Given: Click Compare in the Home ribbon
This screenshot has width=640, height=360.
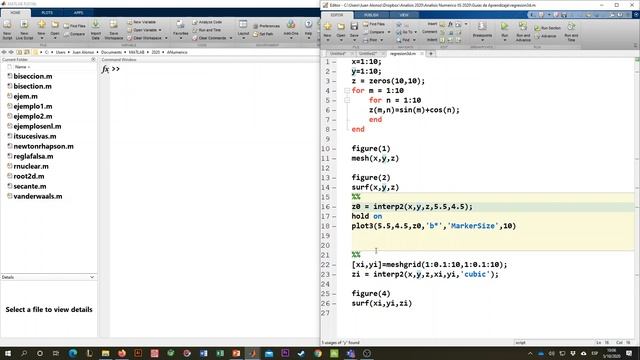Looking at the screenshot, I should coord(74,34).
